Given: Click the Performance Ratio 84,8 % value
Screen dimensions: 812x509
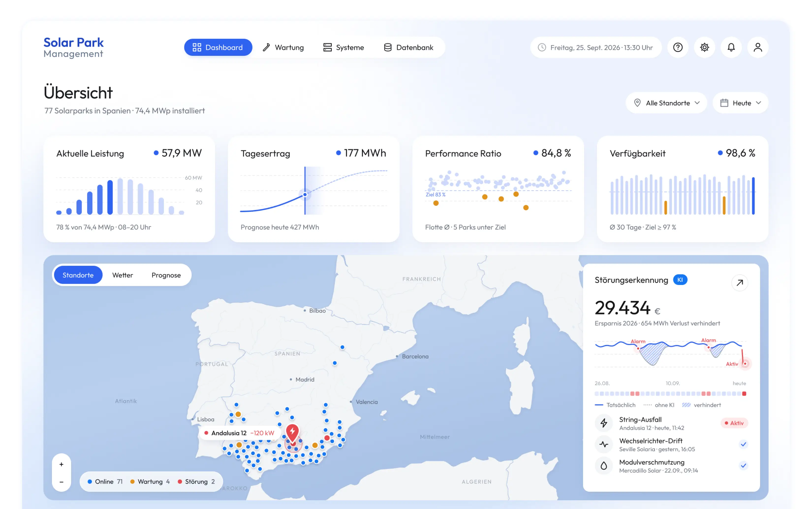Looking at the screenshot, I should (556, 153).
